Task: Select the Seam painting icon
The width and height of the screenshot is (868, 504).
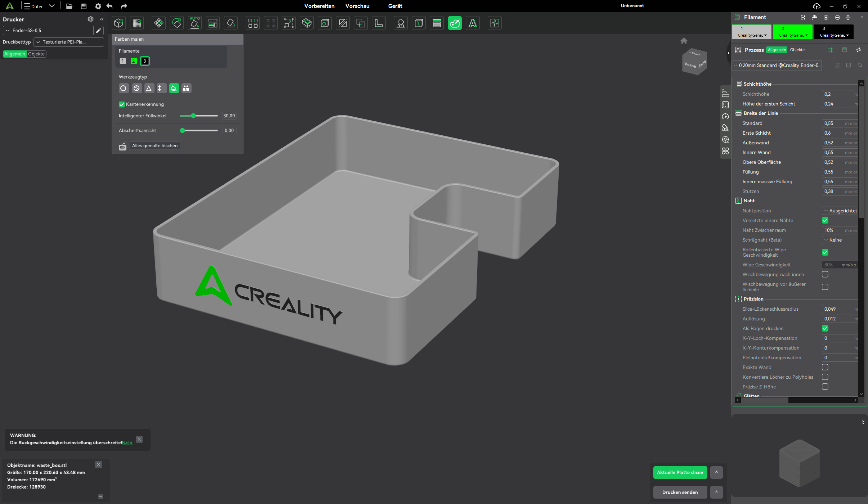Action: (419, 23)
